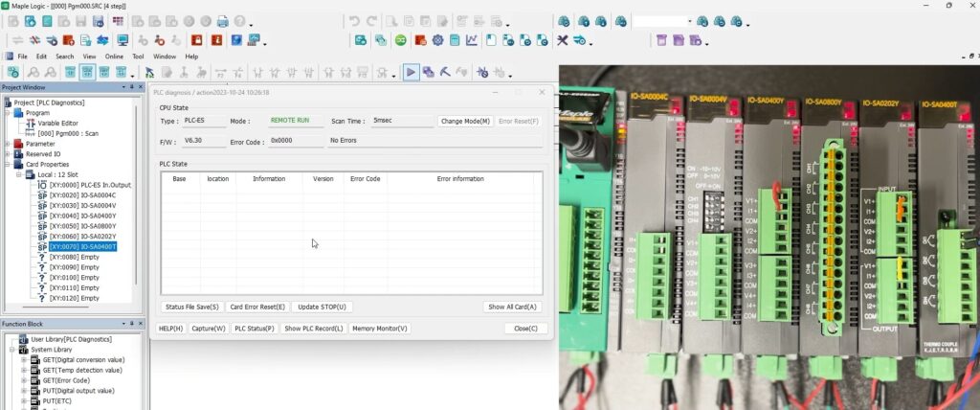This screenshot has width=980, height=410.
Task: Open the File menu
Action: point(23,57)
